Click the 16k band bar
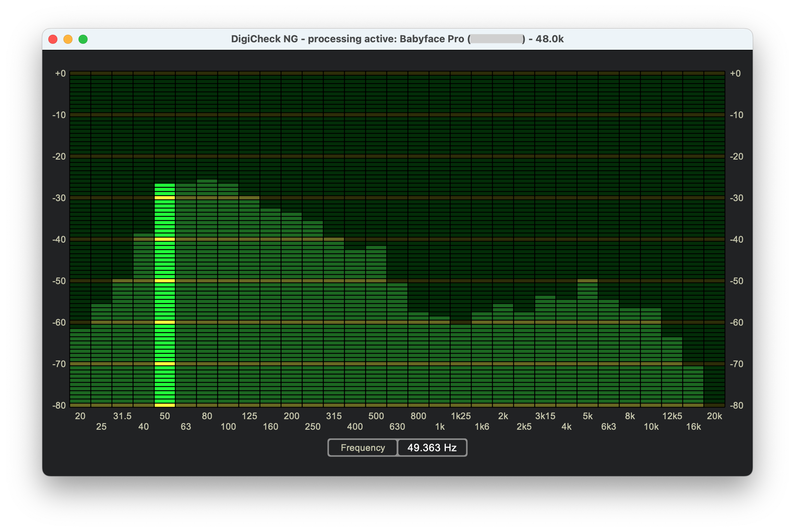This screenshot has width=795, height=532. coord(693,387)
